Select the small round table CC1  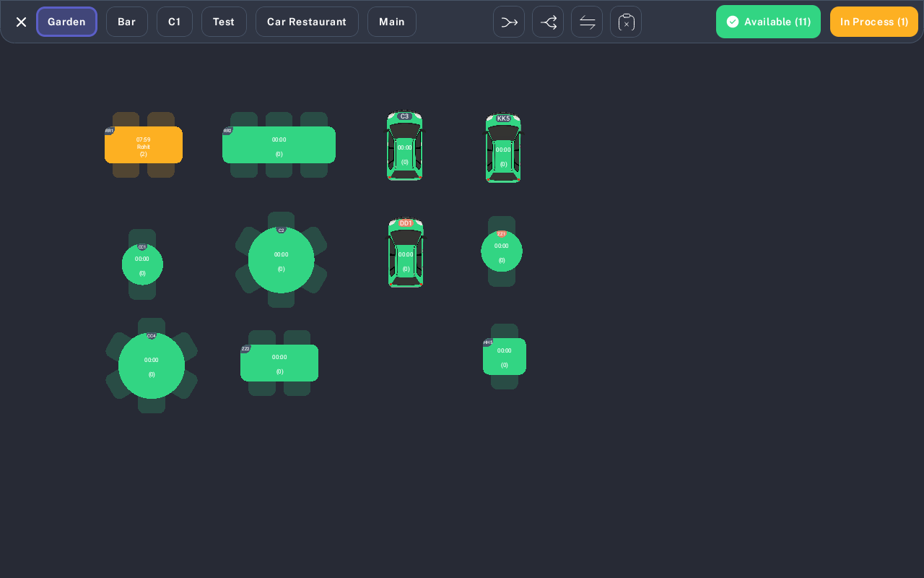(142, 264)
